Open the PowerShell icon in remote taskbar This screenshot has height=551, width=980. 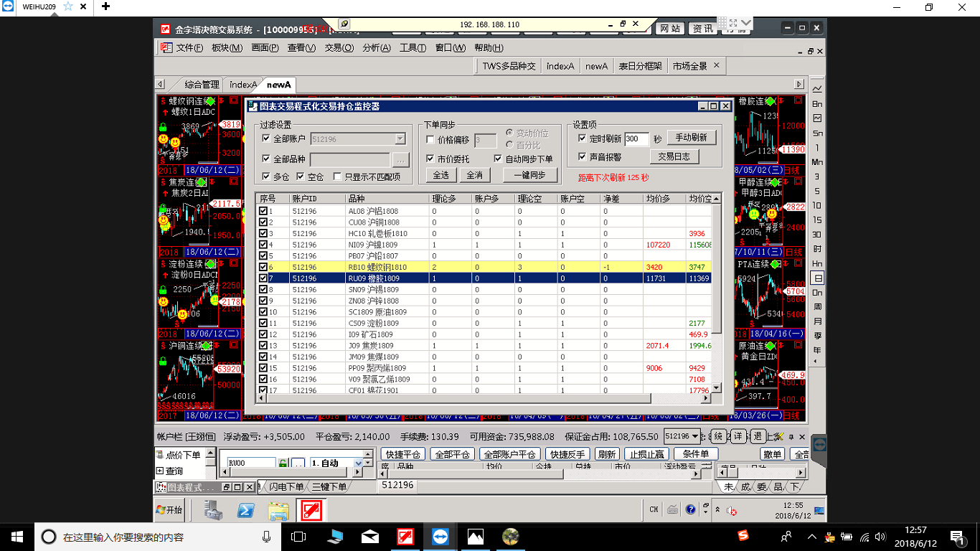coord(246,511)
